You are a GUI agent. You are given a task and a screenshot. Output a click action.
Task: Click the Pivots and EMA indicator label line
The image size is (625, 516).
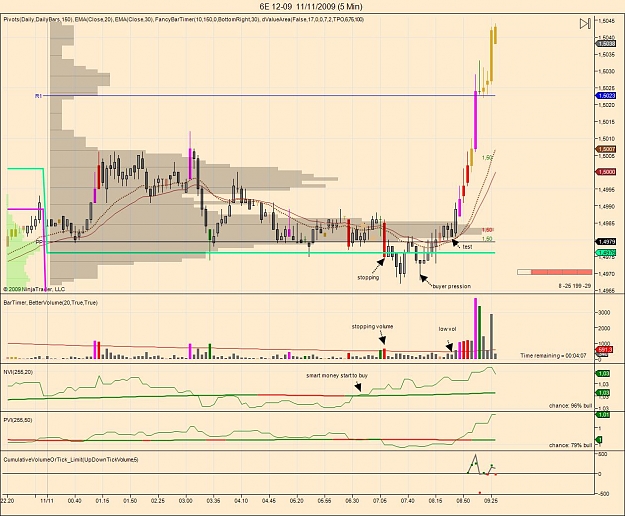click(184, 19)
